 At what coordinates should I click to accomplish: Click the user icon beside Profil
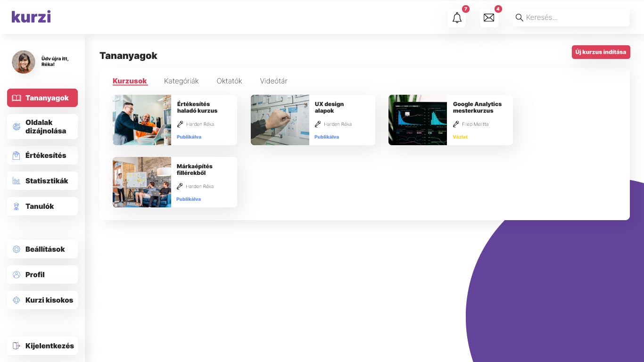coord(17,275)
